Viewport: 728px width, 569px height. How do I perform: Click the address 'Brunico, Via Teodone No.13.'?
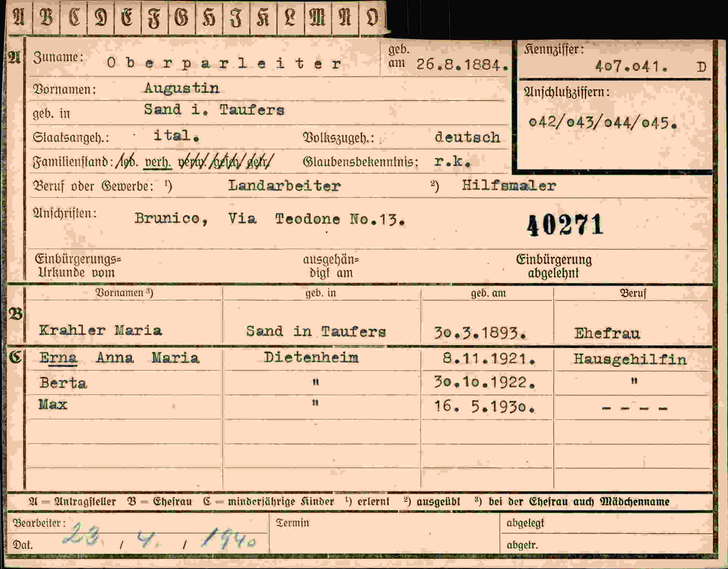tap(270, 219)
